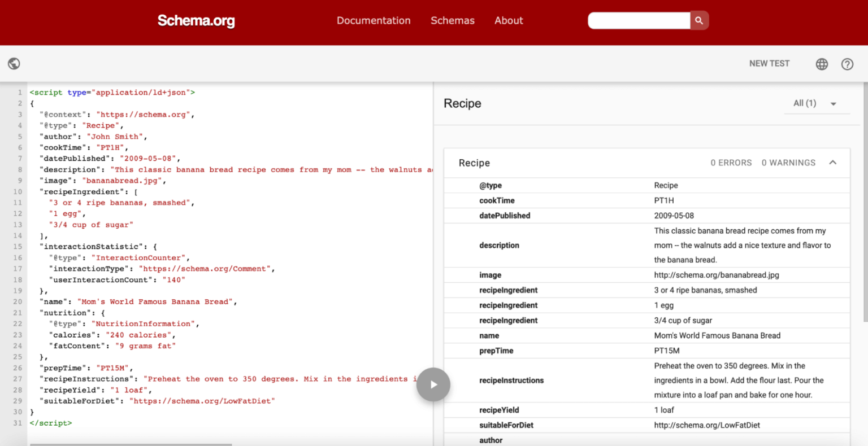Click the 0 ERRORS status label
The image size is (868, 446).
[x=731, y=163]
